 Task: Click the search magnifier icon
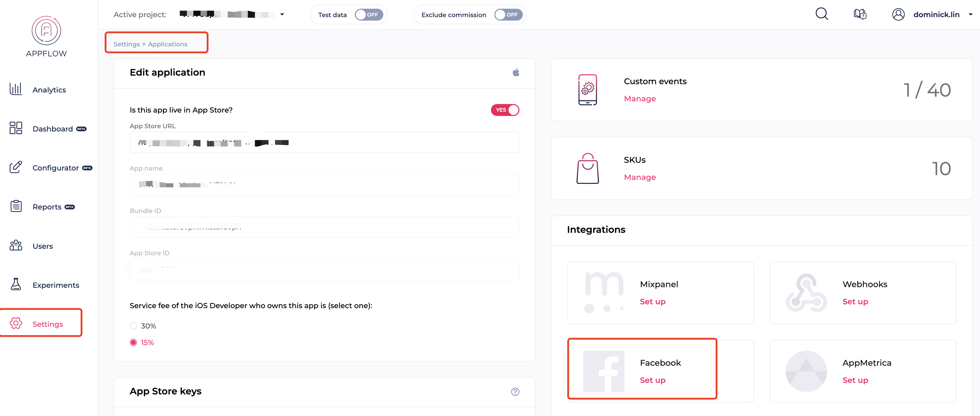[821, 14]
